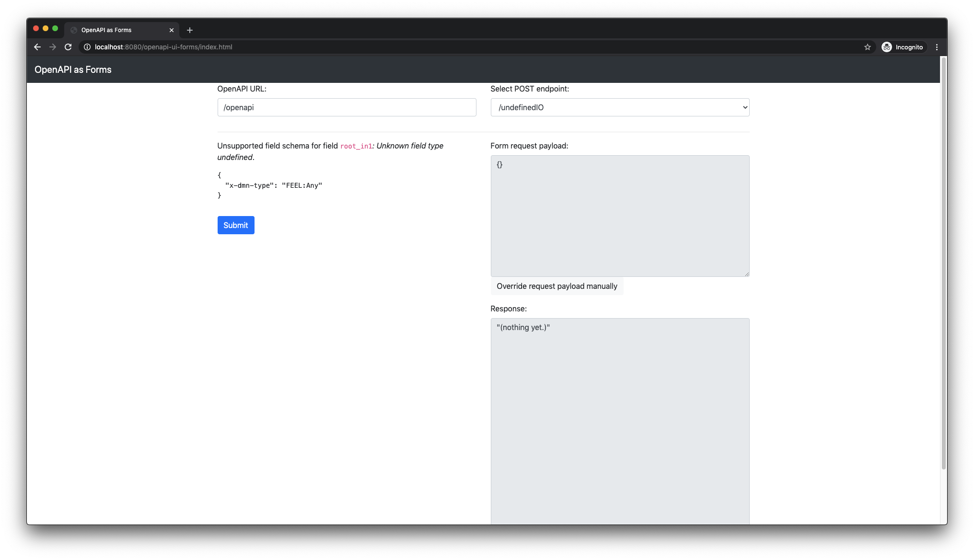Viewport: 974px width, 560px height.
Task: Reload the page with the refresh icon
Action: click(68, 47)
